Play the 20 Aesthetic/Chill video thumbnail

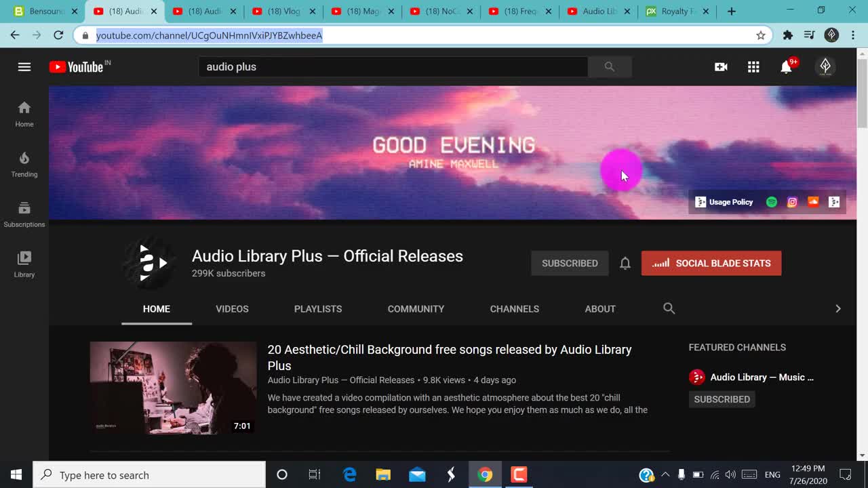(173, 388)
